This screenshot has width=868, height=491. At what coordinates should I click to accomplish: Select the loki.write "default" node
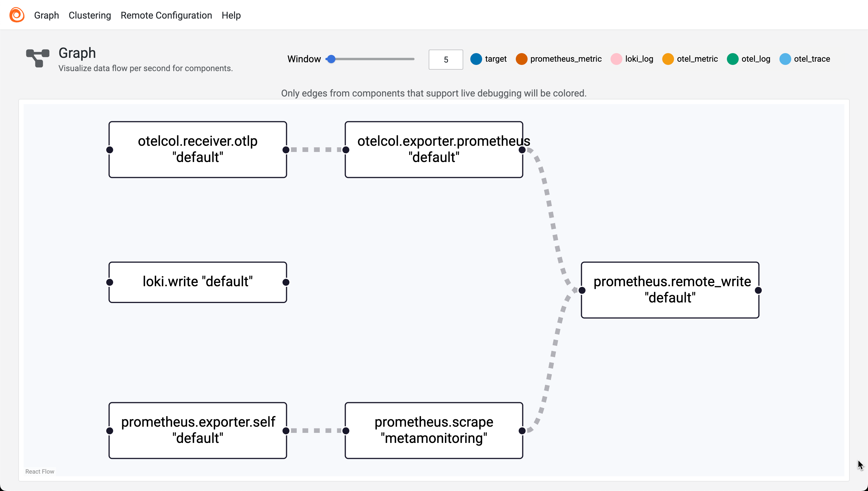(198, 282)
